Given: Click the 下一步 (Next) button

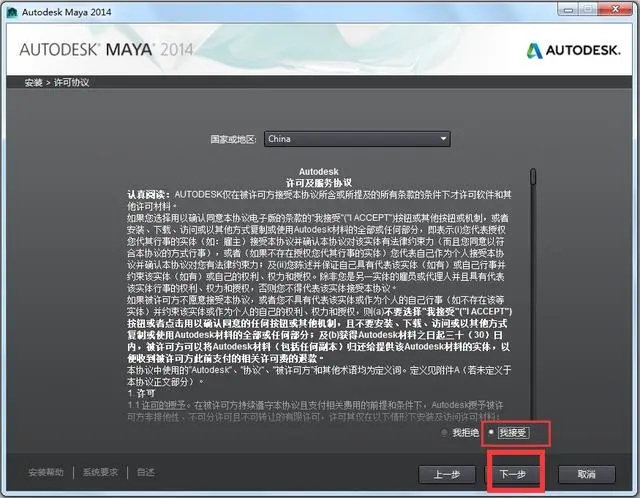Looking at the screenshot, I should coord(513,474).
